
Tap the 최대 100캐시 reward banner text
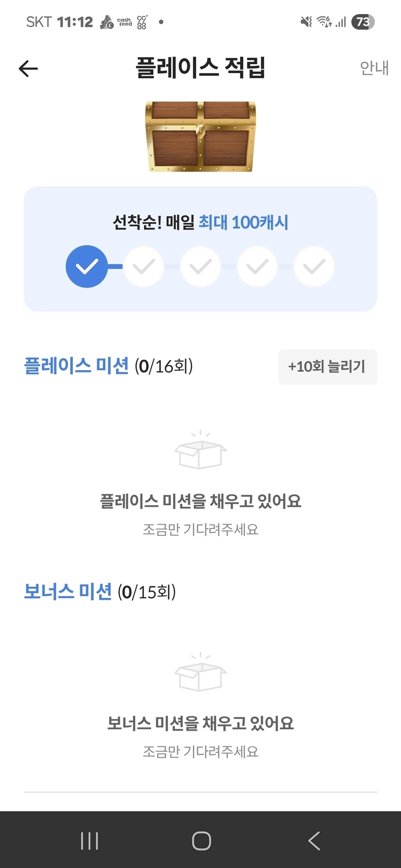tap(243, 223)
